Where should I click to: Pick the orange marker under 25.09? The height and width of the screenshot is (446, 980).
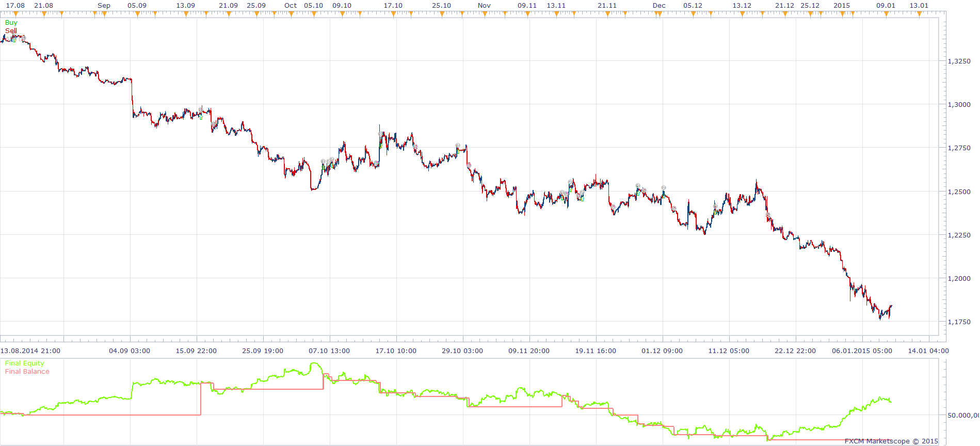(x=256, y=14)
